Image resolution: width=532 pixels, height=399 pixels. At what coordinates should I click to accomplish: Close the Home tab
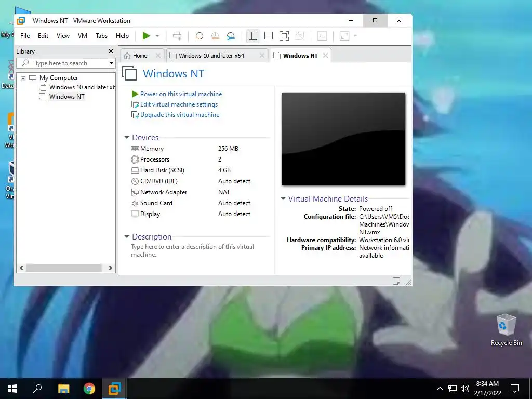tap(158, 55)
